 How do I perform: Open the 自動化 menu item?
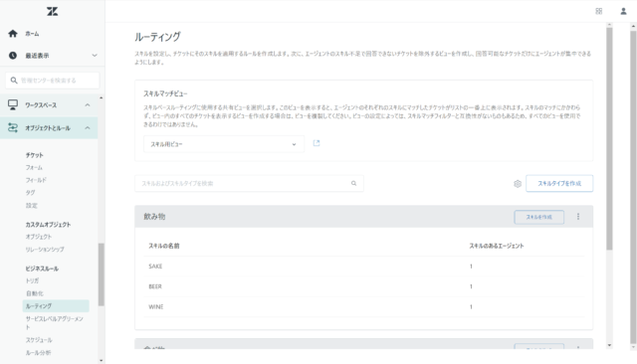pos(35,293)
